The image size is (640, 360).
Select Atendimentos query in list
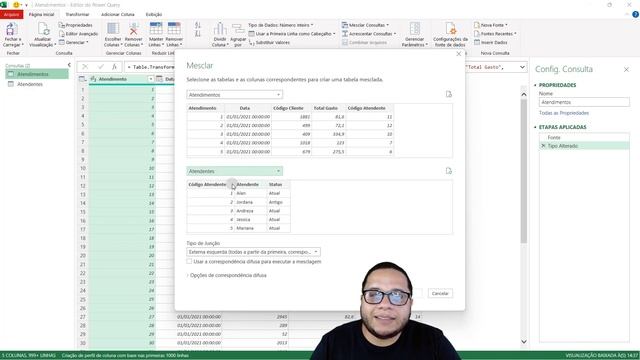[x=37, y=74]
